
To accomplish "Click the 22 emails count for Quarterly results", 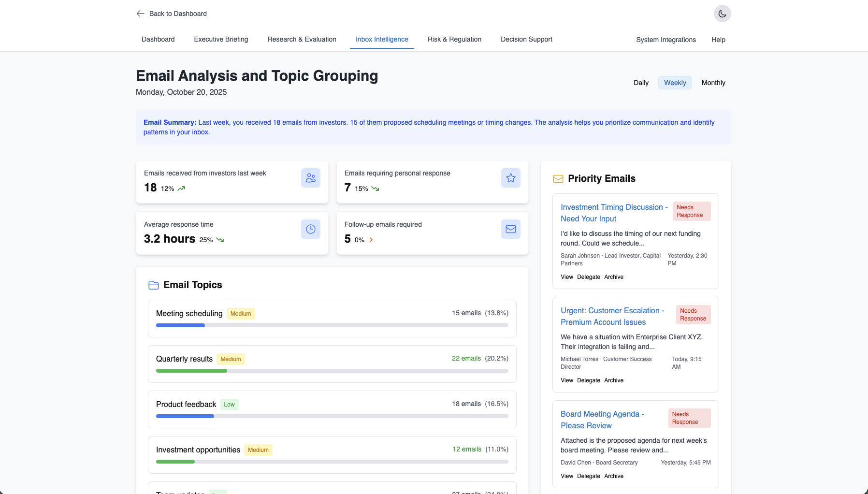I will (x=465, y=358).
